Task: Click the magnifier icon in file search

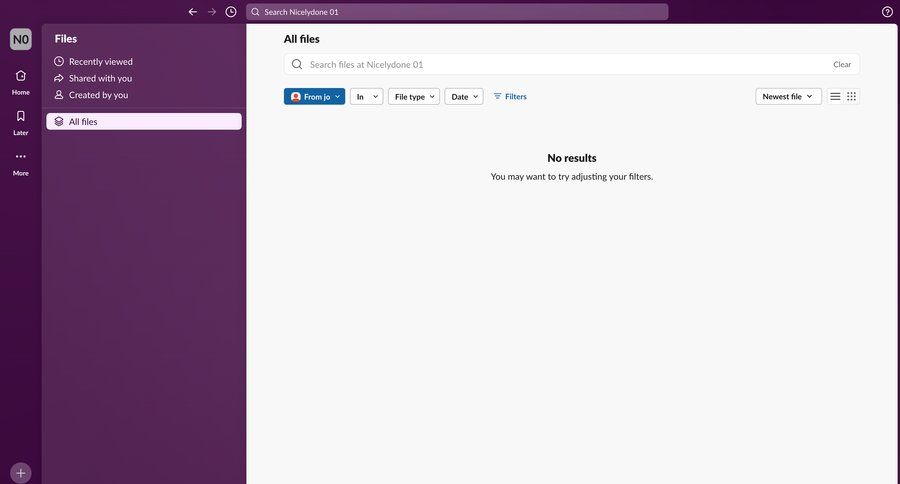Action: [x=297, y=64]
